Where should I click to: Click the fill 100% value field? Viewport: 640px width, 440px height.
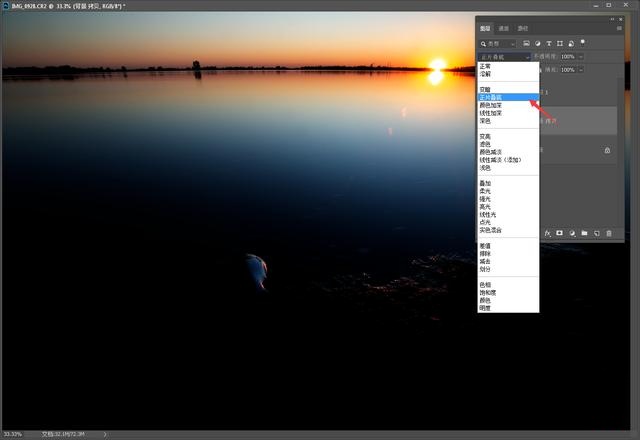tap(568, 70)
